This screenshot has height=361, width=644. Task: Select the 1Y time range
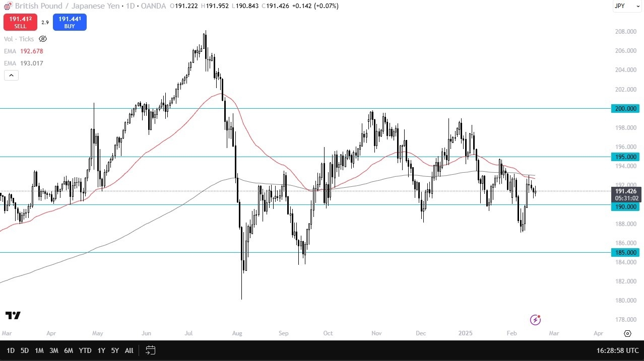tap(101, 350)
